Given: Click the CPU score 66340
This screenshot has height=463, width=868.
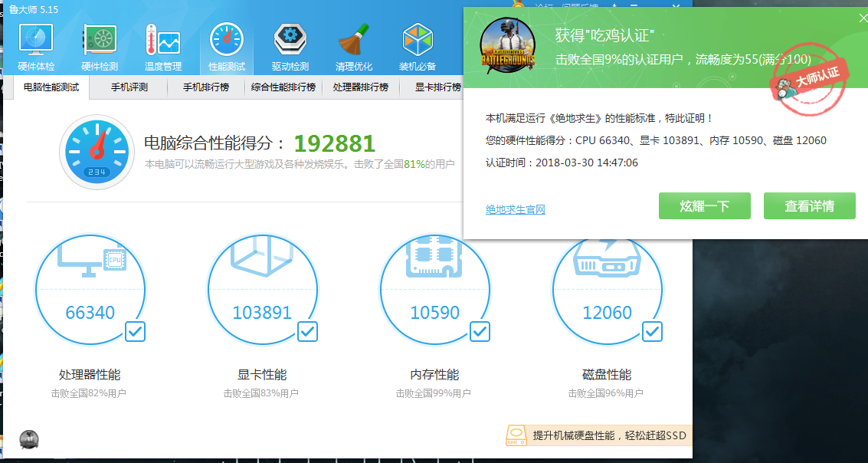Looking at the screenshot, I should point(90,312).
